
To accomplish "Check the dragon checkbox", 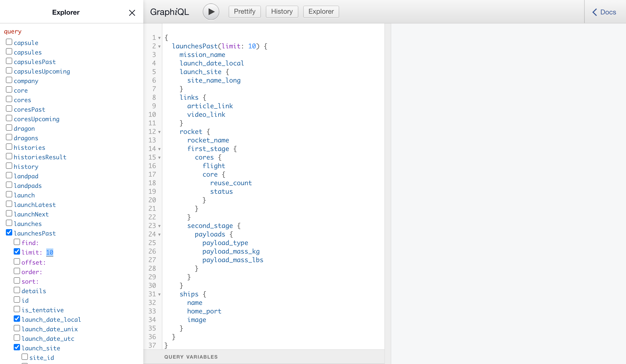I will (9, 128).
